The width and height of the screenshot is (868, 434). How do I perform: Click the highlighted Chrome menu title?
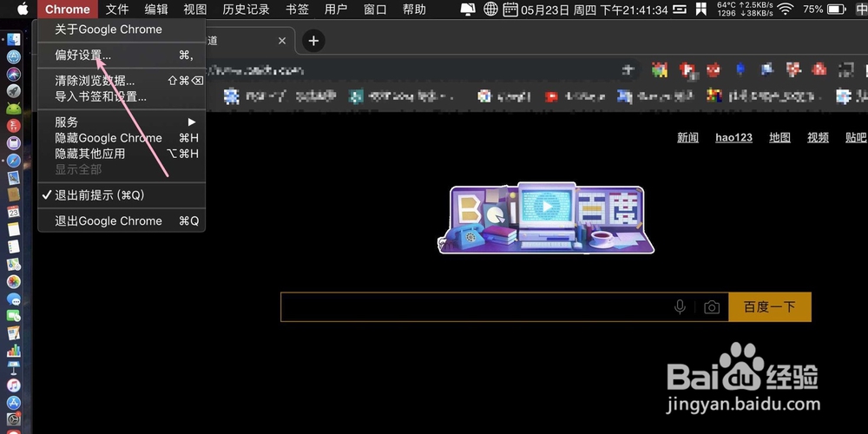68,9
